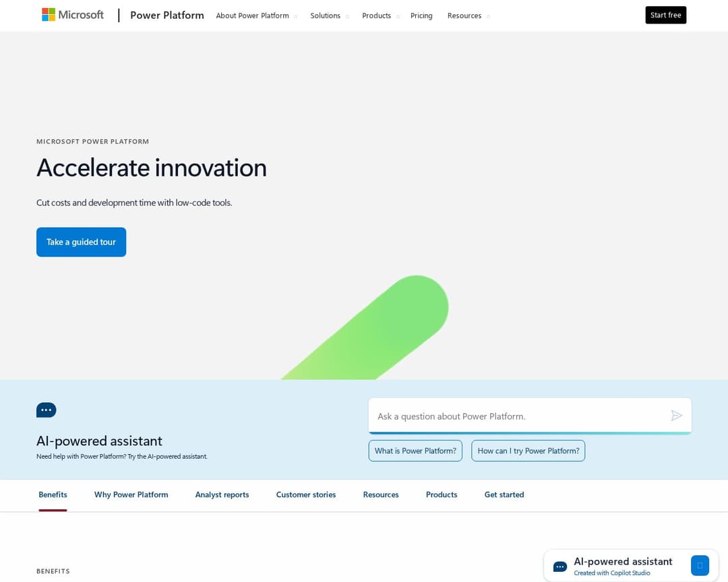Click 'Created with Copilot Studio' text
Viewport: 728px width, 582px height.
point(612,573)
